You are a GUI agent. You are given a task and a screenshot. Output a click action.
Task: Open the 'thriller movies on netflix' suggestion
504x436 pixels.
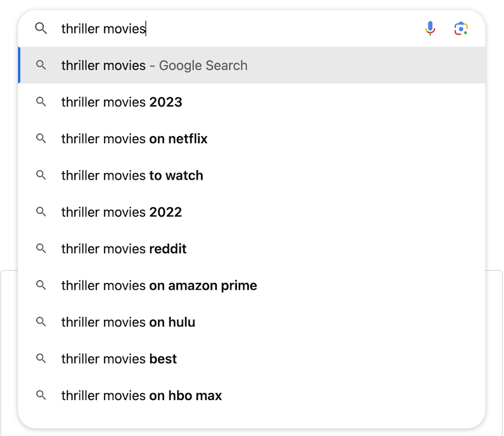tap(134, 139)
